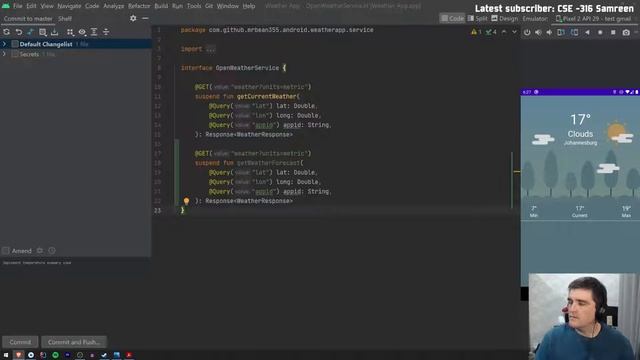Switch editor to Code view

tap(452, 18)
